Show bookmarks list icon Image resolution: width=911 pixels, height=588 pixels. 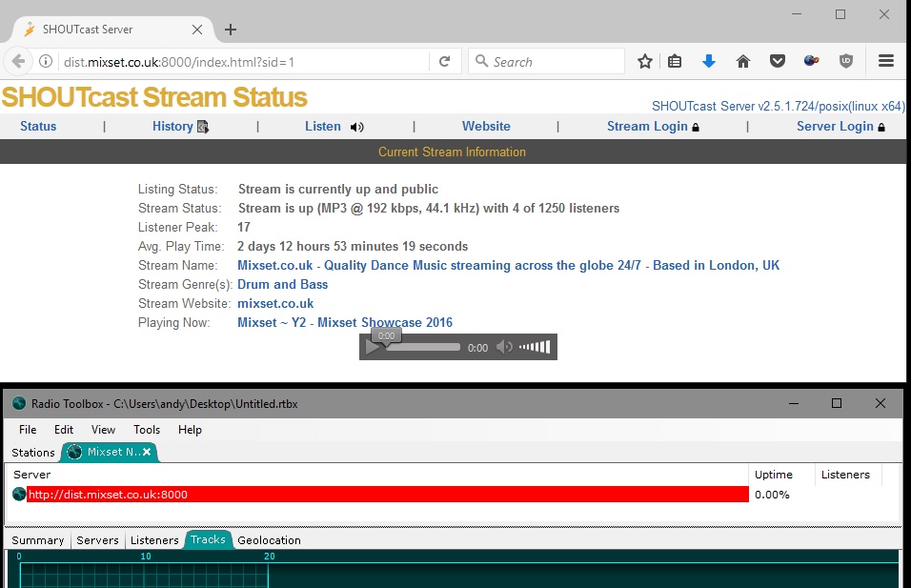(x=675, y=62)
